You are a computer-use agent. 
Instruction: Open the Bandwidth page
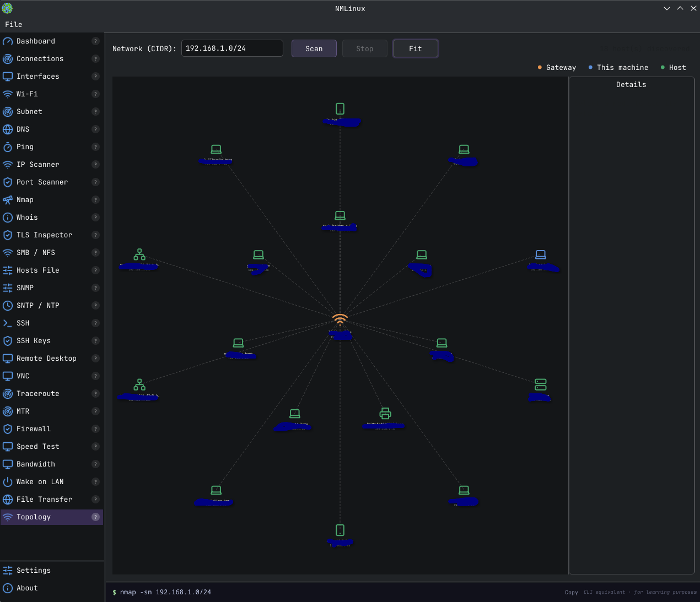tap(52, 464)
